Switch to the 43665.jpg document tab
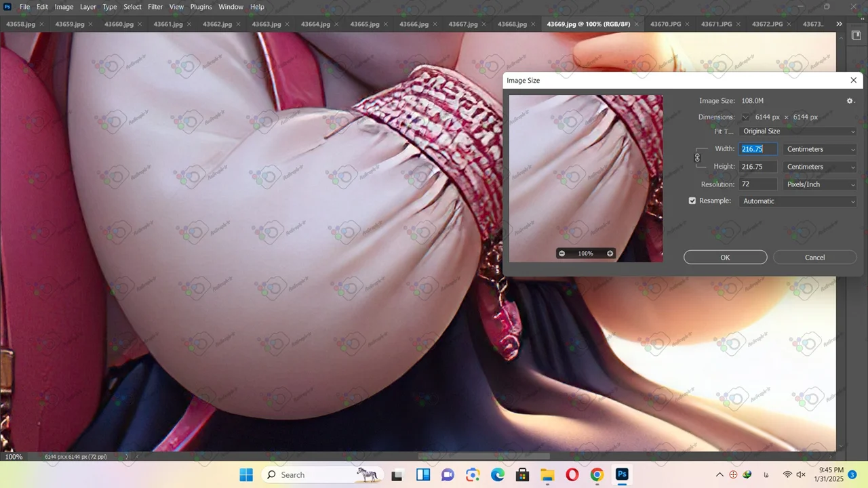Image resolution: width=868 pixels, height=488 pixels. 364,24
